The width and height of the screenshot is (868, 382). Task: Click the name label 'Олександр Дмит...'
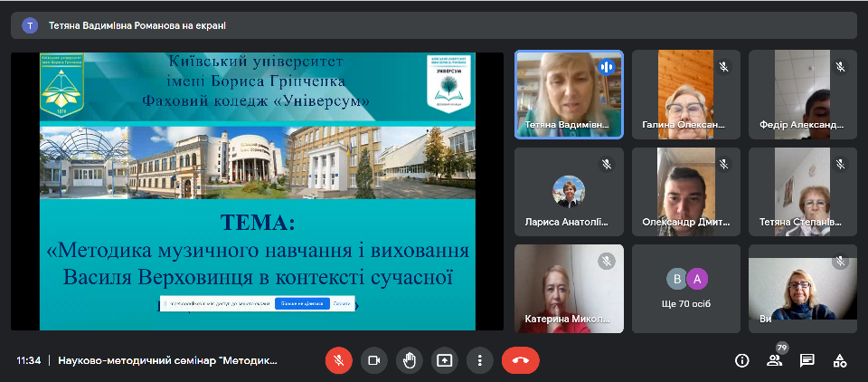pyautogui.click(x=686, y=223)
